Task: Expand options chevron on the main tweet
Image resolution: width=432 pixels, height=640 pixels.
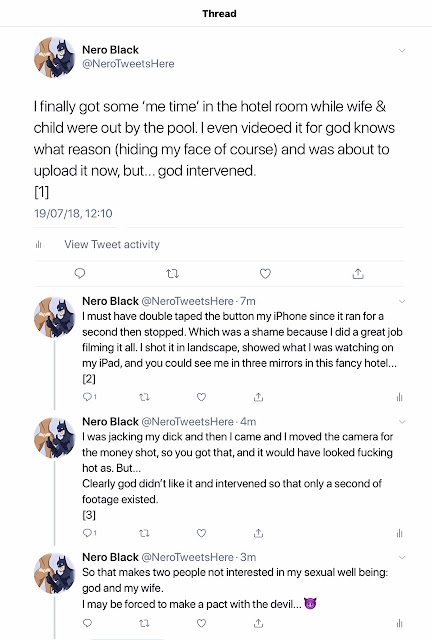Action: (x=402, y=51)
